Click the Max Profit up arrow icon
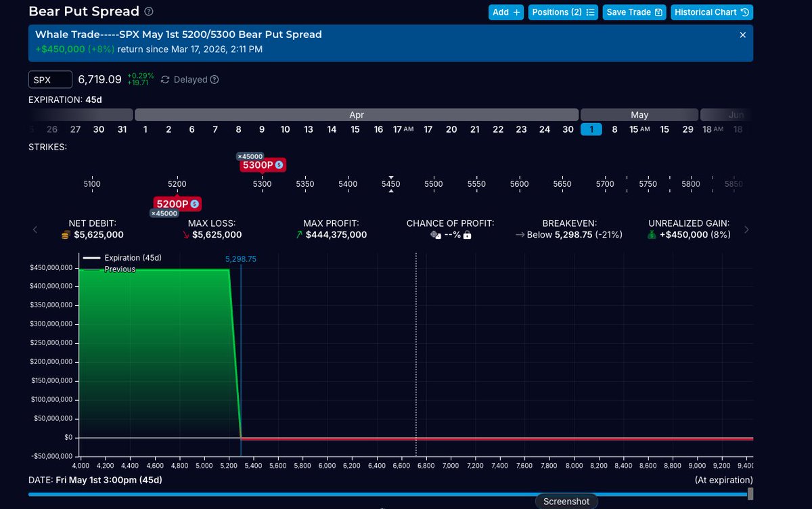Image resolution: width=812 pixels, height=509 pixels. pos(300,235)
